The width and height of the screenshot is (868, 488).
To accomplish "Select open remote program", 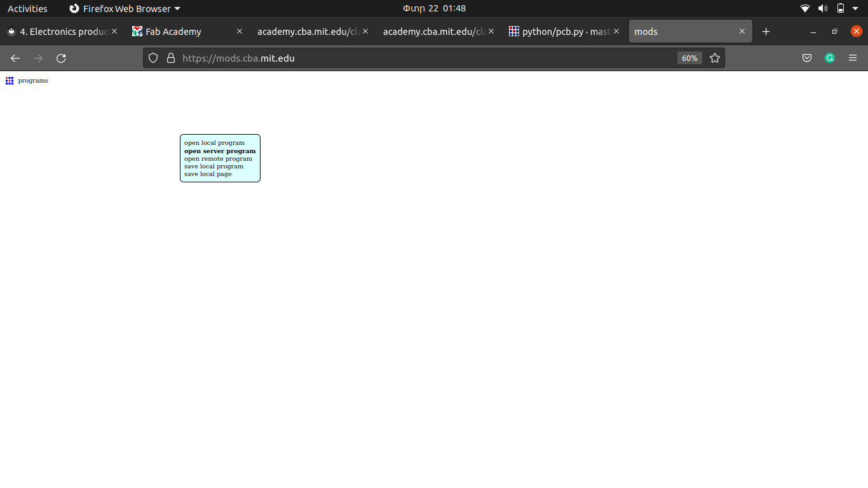I will [218, 158].
